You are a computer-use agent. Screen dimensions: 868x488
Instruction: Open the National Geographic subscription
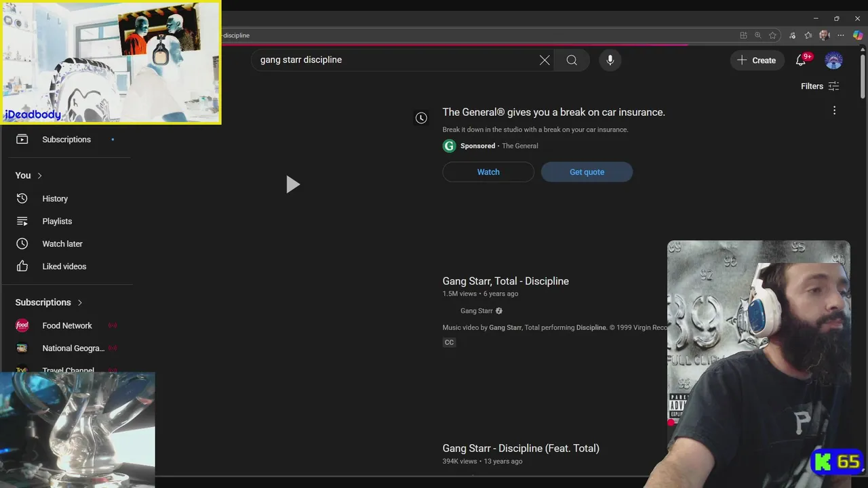click(x=73, y=348)
